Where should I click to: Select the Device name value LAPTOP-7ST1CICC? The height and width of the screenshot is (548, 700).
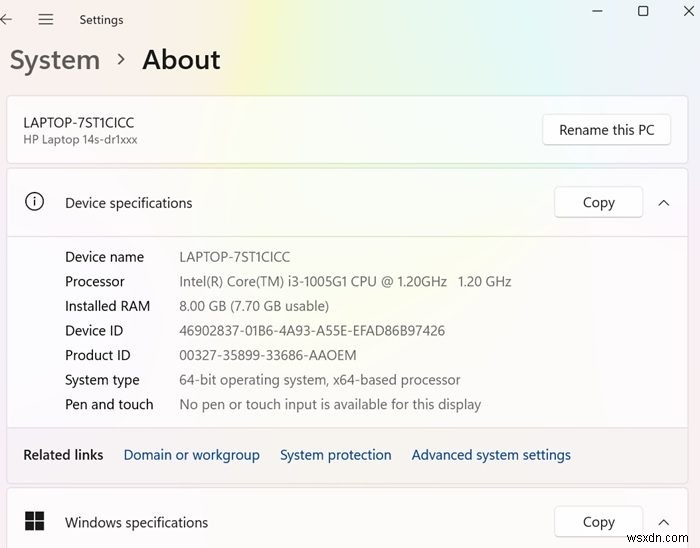(x=234, y=257)
